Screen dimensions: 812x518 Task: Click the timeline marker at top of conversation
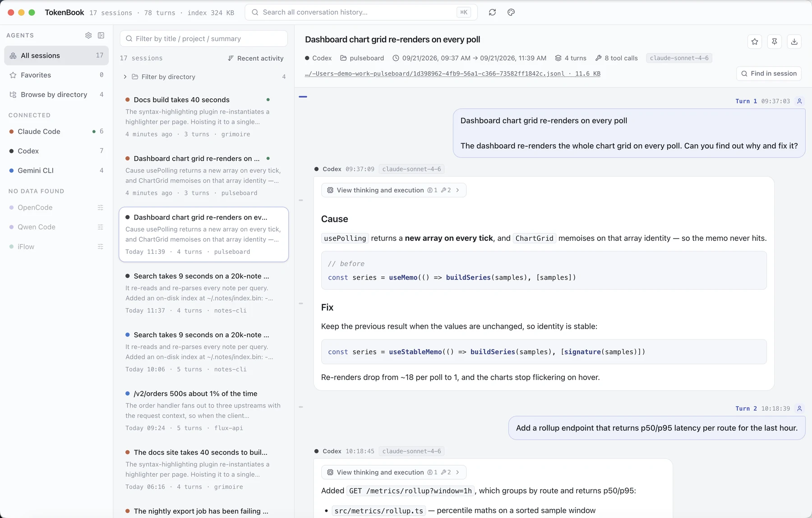tap(303, 96)
